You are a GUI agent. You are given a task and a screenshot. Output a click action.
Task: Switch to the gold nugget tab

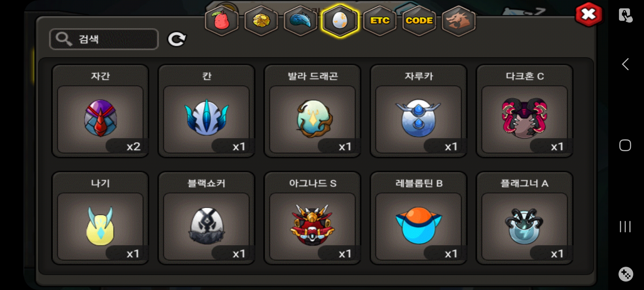pos(261,21)
